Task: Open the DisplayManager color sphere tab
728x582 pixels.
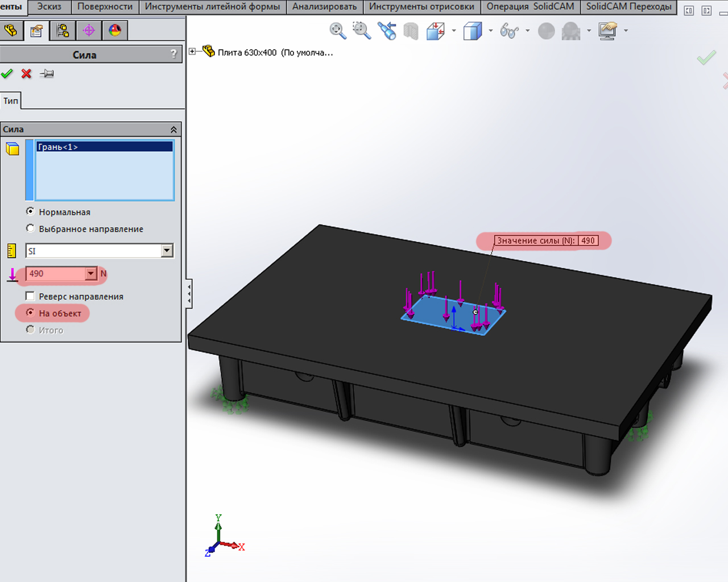Action: [x=115, y=30]
